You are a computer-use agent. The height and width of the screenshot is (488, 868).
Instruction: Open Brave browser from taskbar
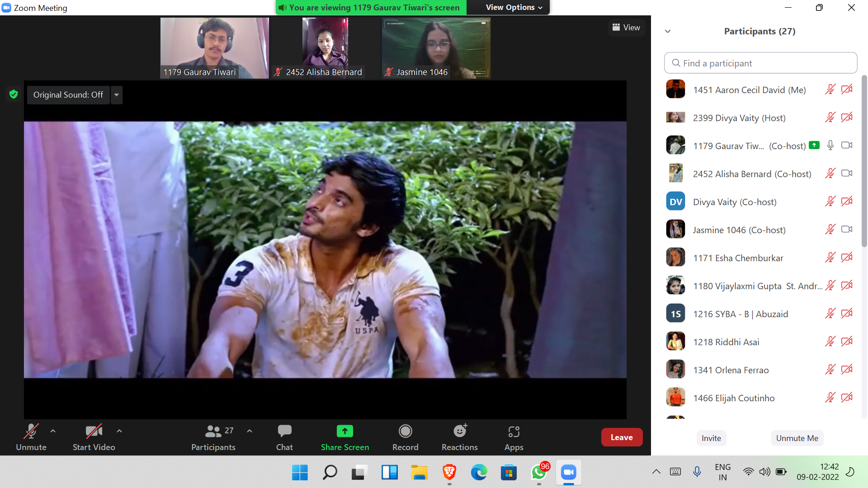449,473
